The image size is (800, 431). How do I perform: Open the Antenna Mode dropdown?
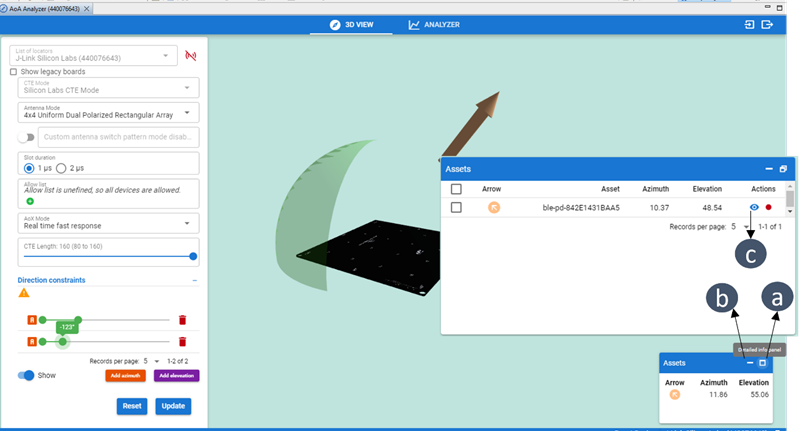coord(108,113)
